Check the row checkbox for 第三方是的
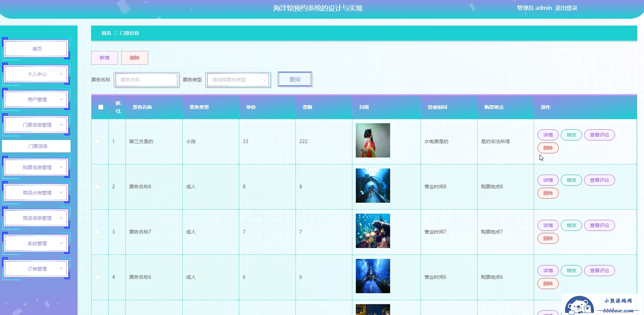Viewport: 644px width, 315px height. (x=97, y=141)
